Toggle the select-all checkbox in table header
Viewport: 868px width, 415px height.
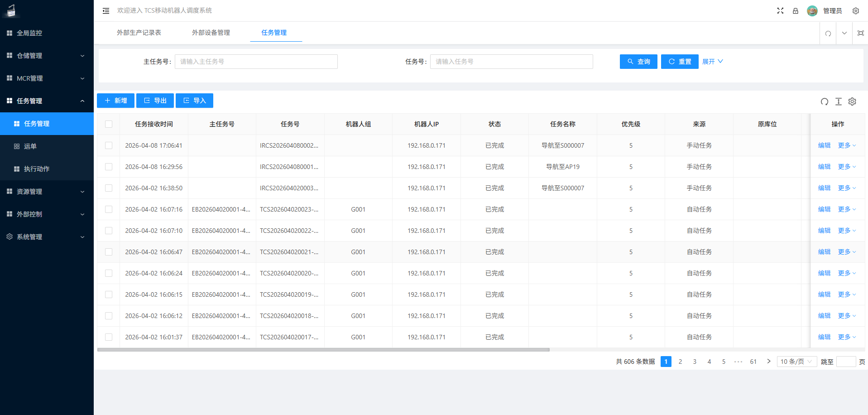[x=109, y=124]
